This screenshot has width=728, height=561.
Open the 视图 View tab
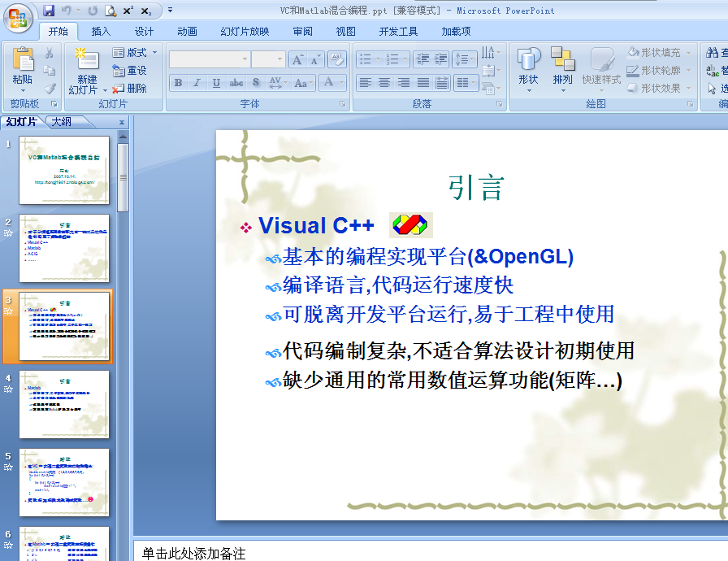pyautogui.click(x=346, y=32)
